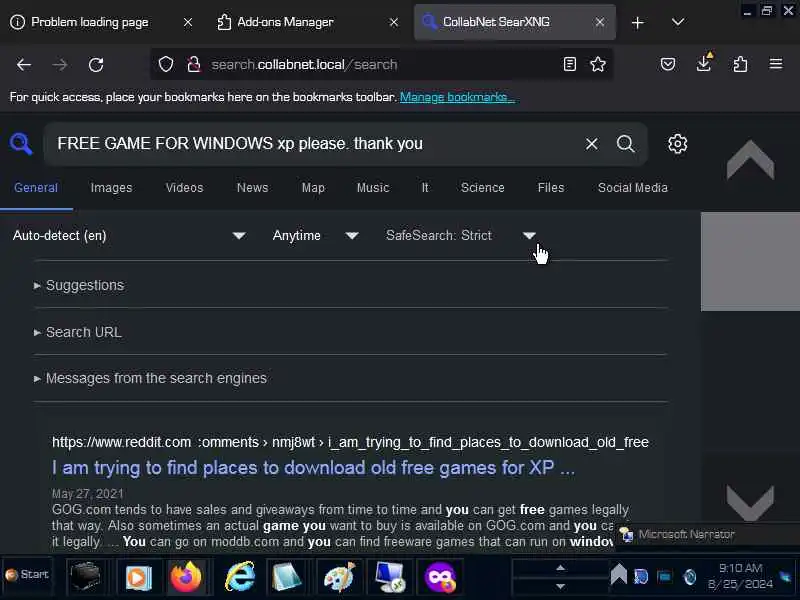Open the Pocket save icon

tap(668, 64)
